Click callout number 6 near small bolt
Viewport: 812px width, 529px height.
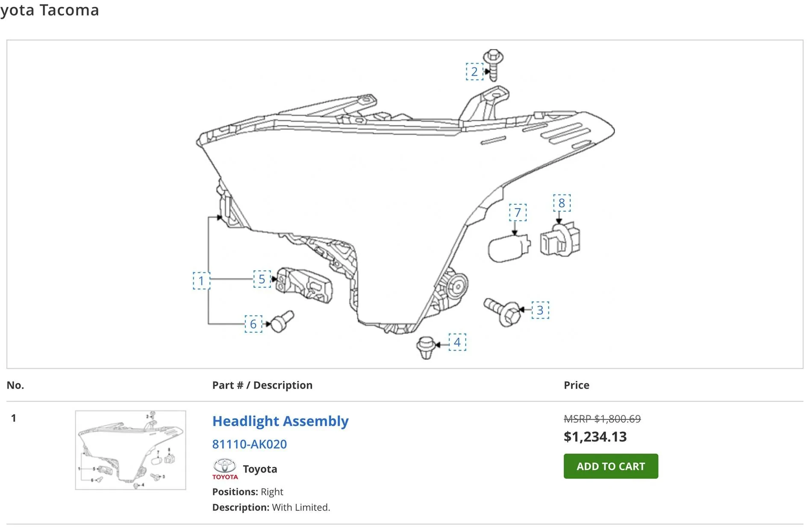[x=253, y=324]
